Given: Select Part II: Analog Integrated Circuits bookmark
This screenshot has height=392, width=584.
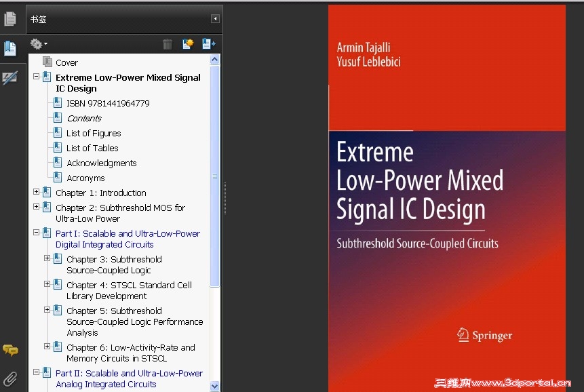Looking at the screenshot, I should [x=130, y=378].
